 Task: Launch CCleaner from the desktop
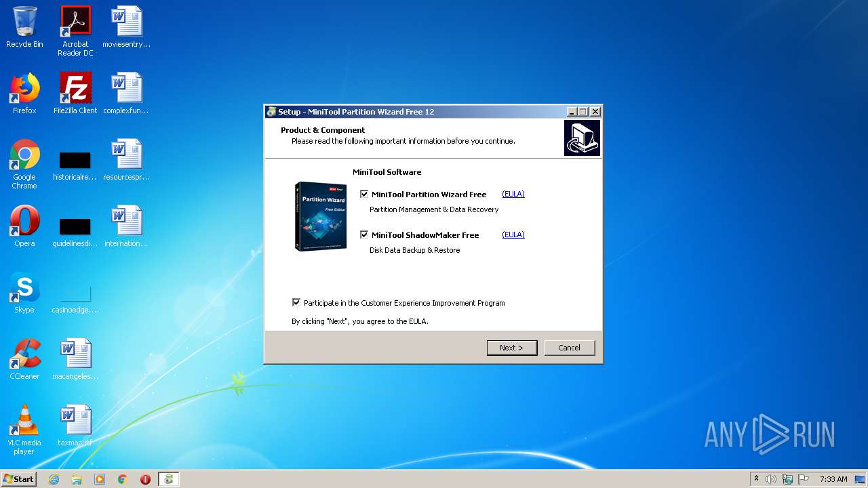24,359
